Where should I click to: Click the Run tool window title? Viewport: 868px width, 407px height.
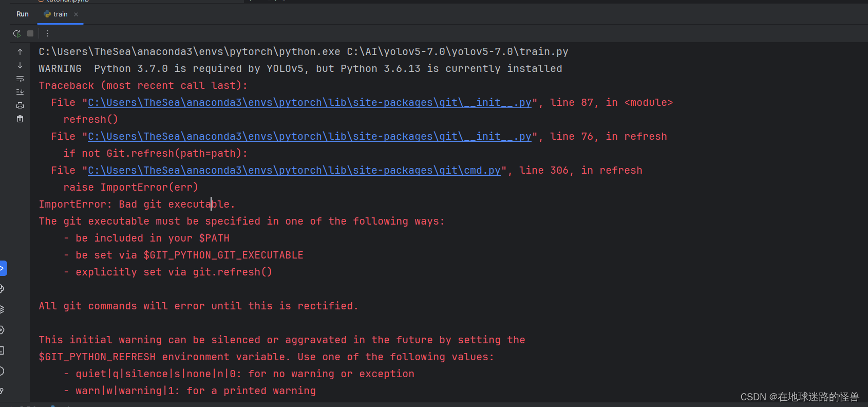click(x=23, y=14)
